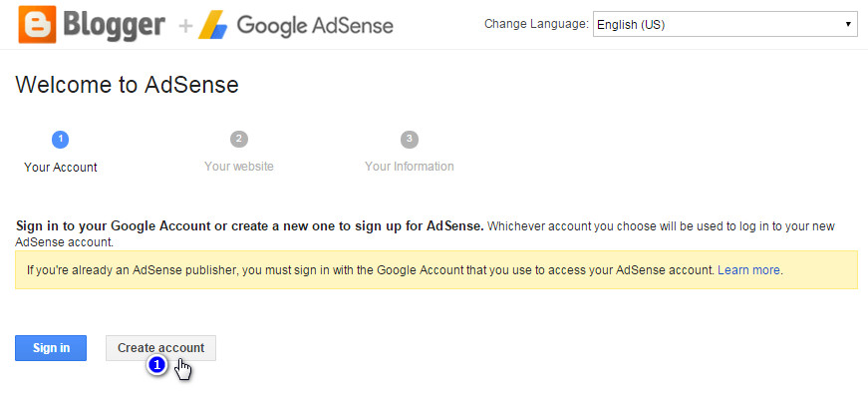Select step 3 circle icon

410,140
